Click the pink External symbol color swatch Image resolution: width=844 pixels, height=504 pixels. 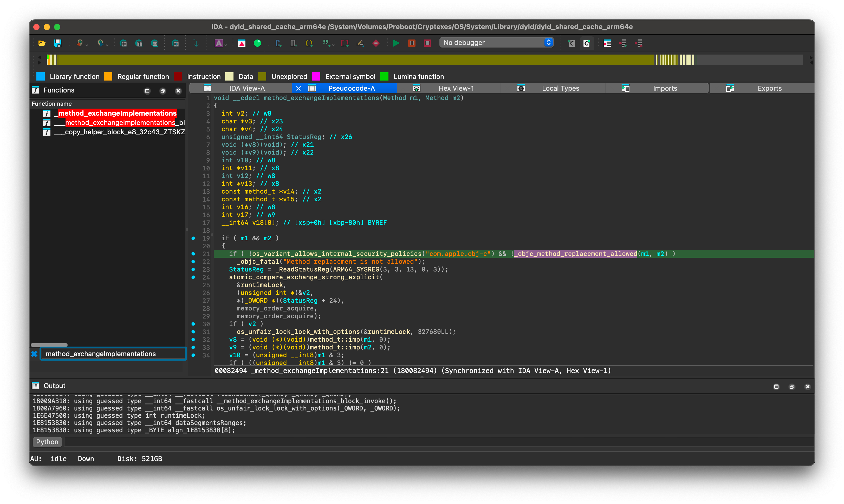[x=316, y=76]
